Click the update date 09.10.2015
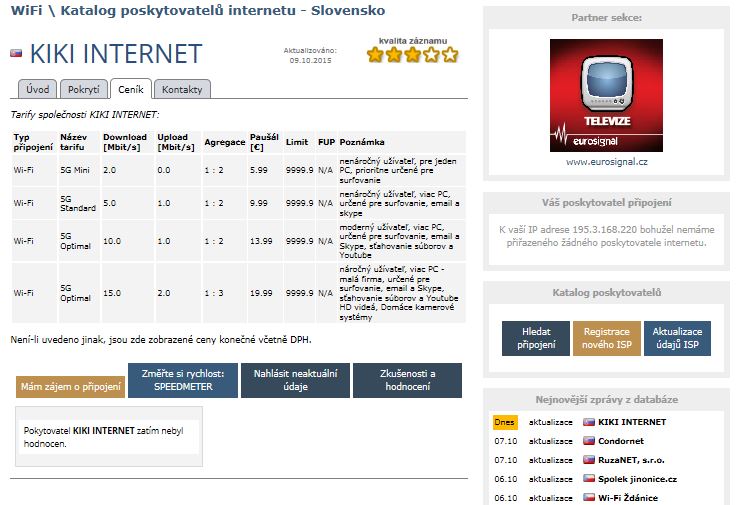Image resolution: width=742 pixels, height=505 pixels. 310,61
